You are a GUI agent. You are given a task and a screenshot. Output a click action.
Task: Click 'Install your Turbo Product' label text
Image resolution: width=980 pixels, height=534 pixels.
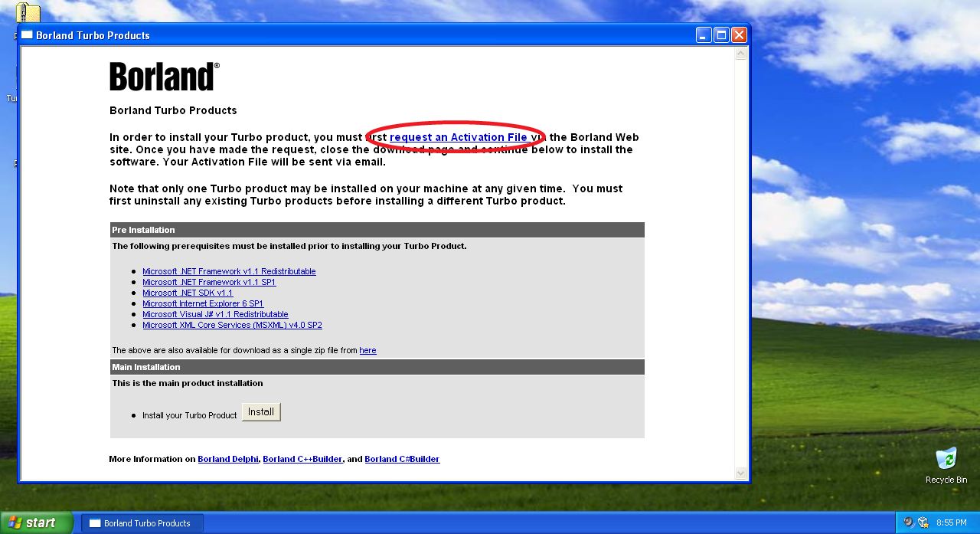[190, 415]
